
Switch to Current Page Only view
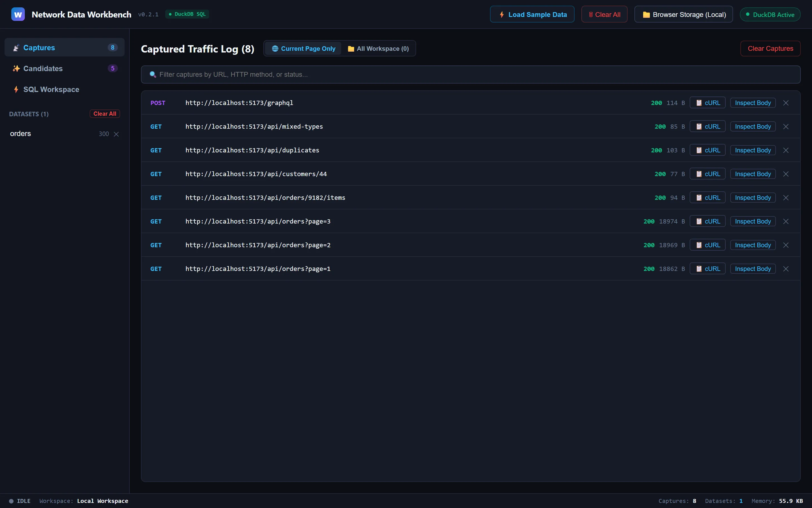point(303,48)
